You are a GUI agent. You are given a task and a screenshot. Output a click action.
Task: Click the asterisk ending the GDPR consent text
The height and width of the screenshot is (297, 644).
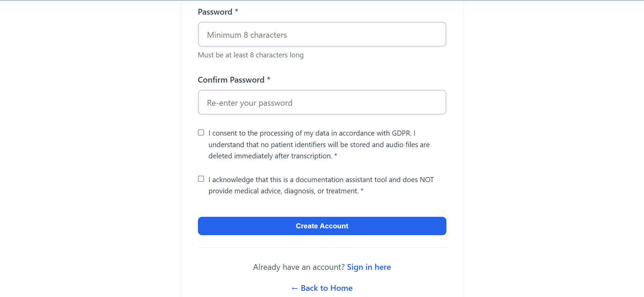click(336, 156)
